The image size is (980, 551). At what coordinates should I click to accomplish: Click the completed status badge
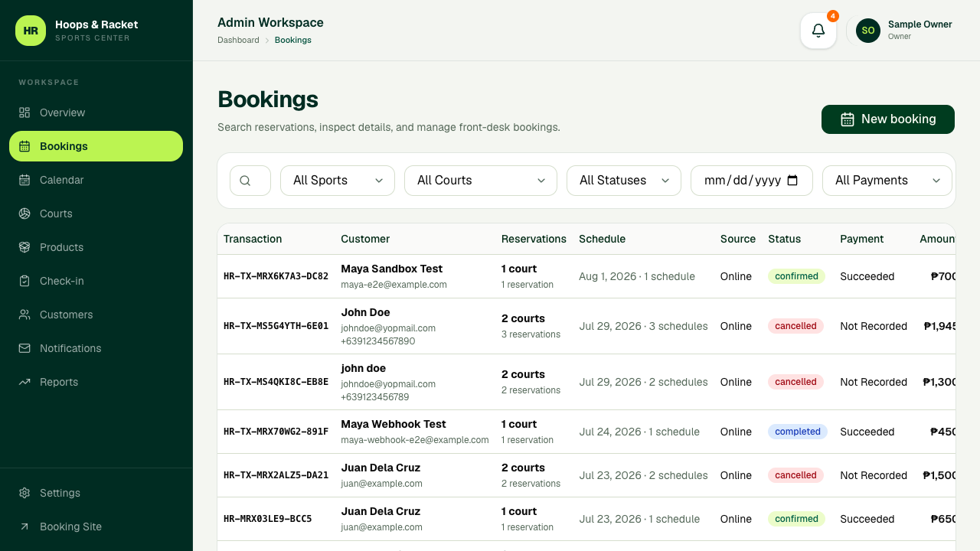[798, 432]
